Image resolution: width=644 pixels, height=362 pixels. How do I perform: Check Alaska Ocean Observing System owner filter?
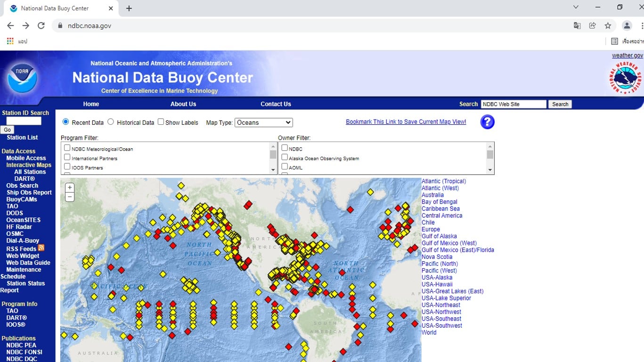click(x=285, y=157)
